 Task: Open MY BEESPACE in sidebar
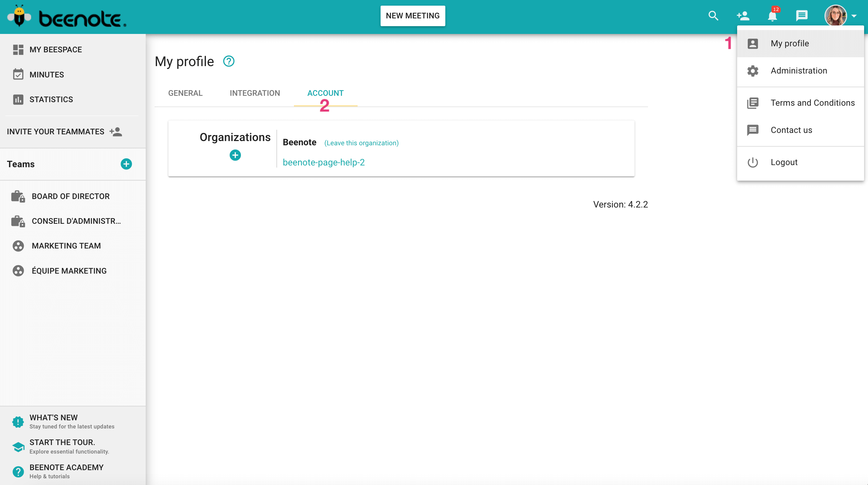(56, 49)
